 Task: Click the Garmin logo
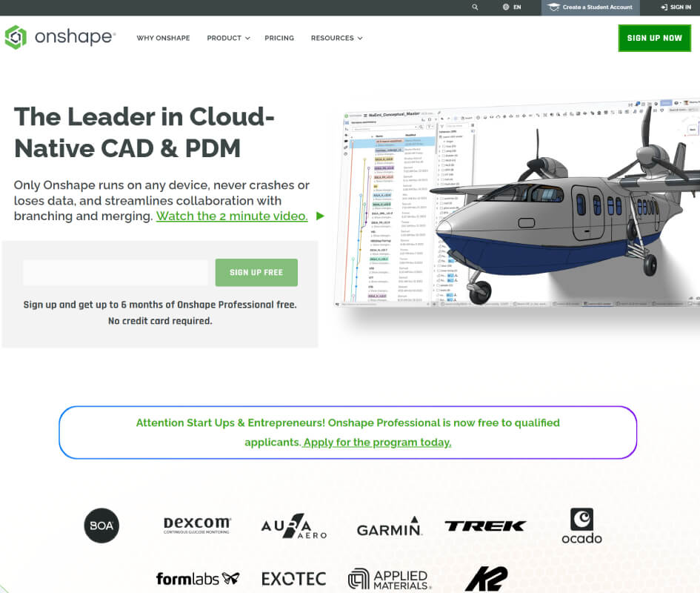390,526
